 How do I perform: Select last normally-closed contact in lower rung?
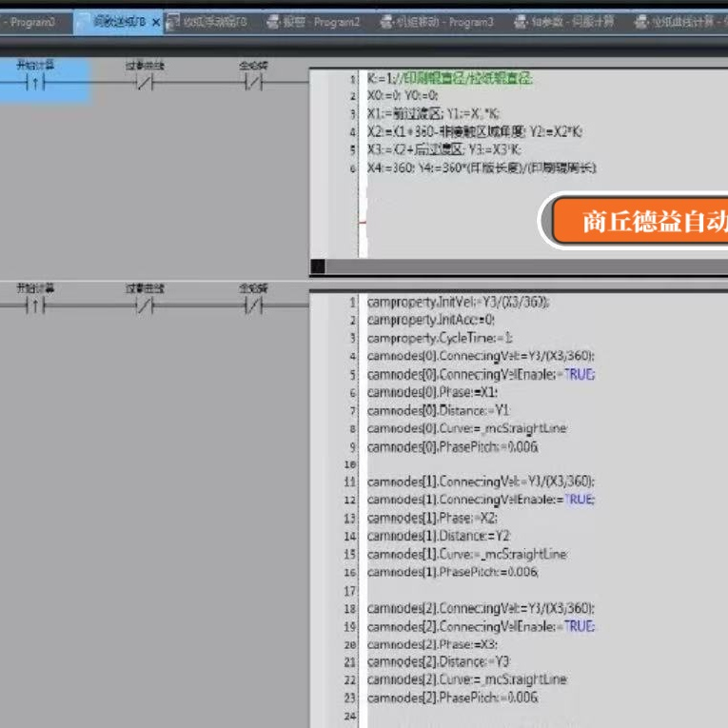point(253,306)
